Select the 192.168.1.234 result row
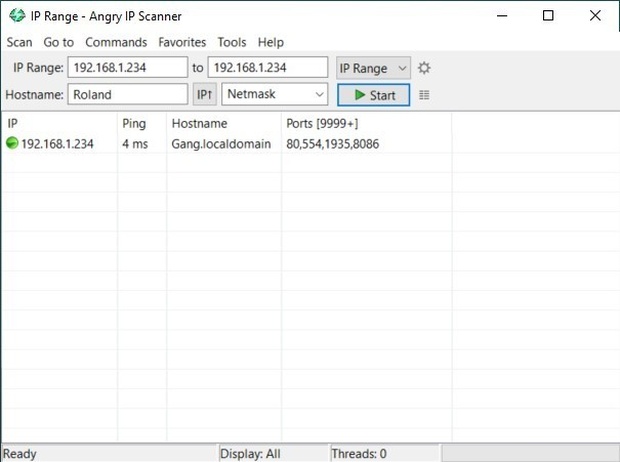Screen dimensions: 620x462 (310, 144)
